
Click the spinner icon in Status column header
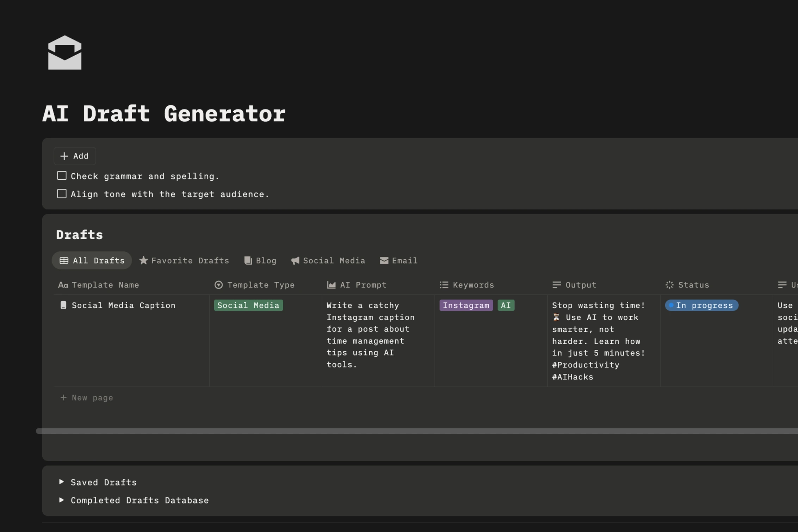click(669, 285)
